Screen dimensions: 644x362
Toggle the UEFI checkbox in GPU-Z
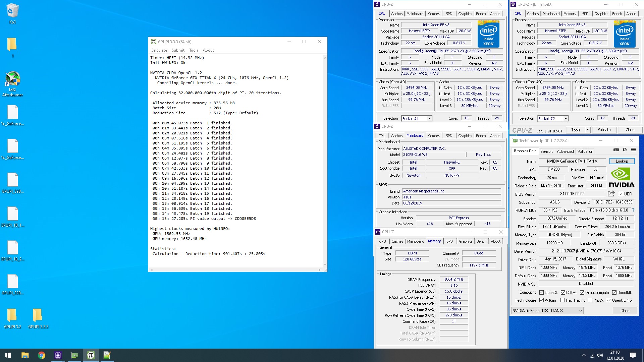[621, 194]
